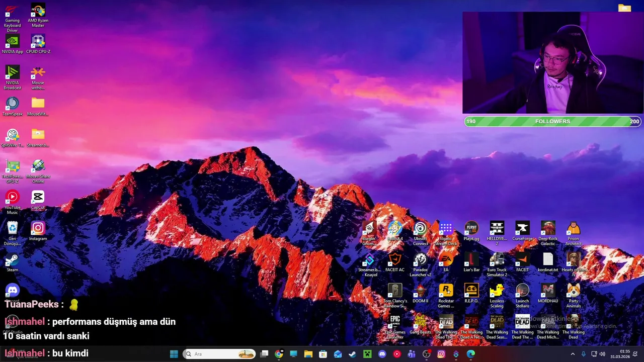
Task: Open the HELLDIVERS 2 shortcut
Action: pyautogui.click(x=497, y=234)
